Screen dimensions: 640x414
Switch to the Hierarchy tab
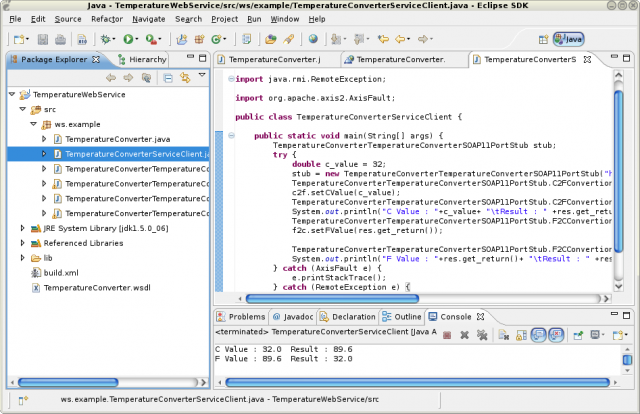[142, 60]
